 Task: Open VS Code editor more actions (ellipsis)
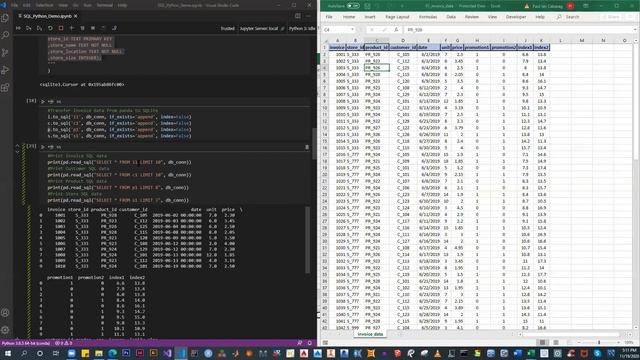(x=308, y=16)
